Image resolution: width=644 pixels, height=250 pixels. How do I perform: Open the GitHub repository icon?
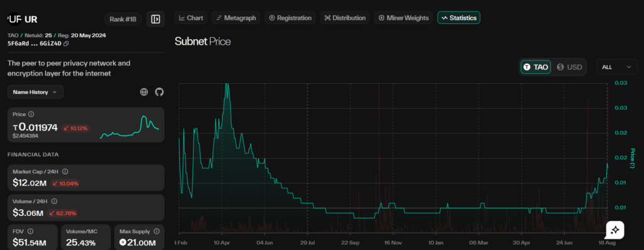coord(159,92)
